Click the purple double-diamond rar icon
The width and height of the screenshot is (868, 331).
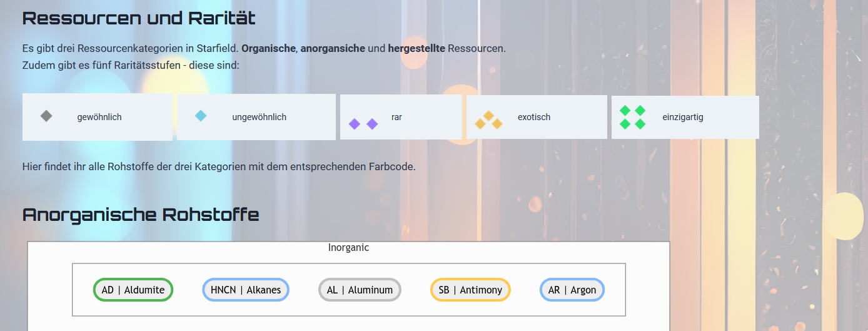tap(363, 124)
